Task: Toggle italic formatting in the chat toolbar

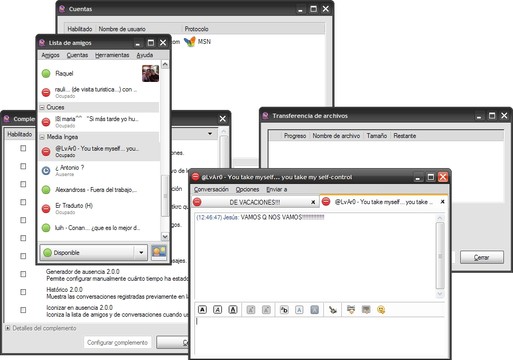Action: tap(218, 310)
